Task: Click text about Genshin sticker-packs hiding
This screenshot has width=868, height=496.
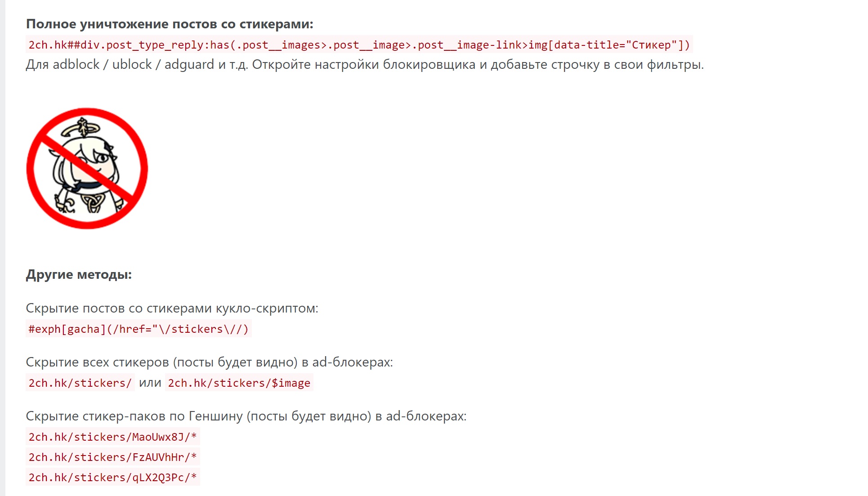Action: pyautogui.click(x=246, y=416)
